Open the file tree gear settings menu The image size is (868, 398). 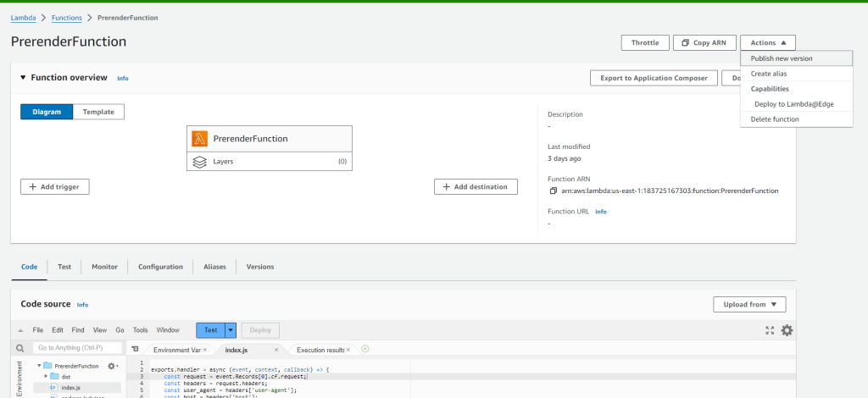[x=112, y=366]
